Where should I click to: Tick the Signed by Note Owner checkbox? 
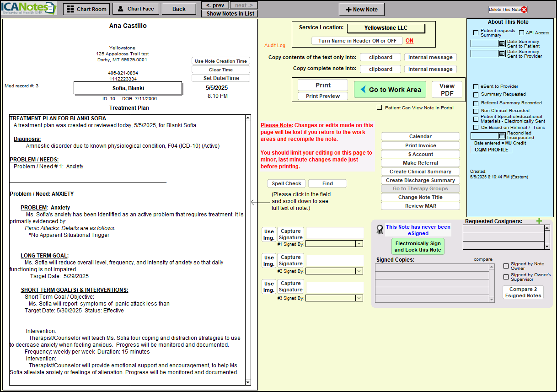coord(506,266)
